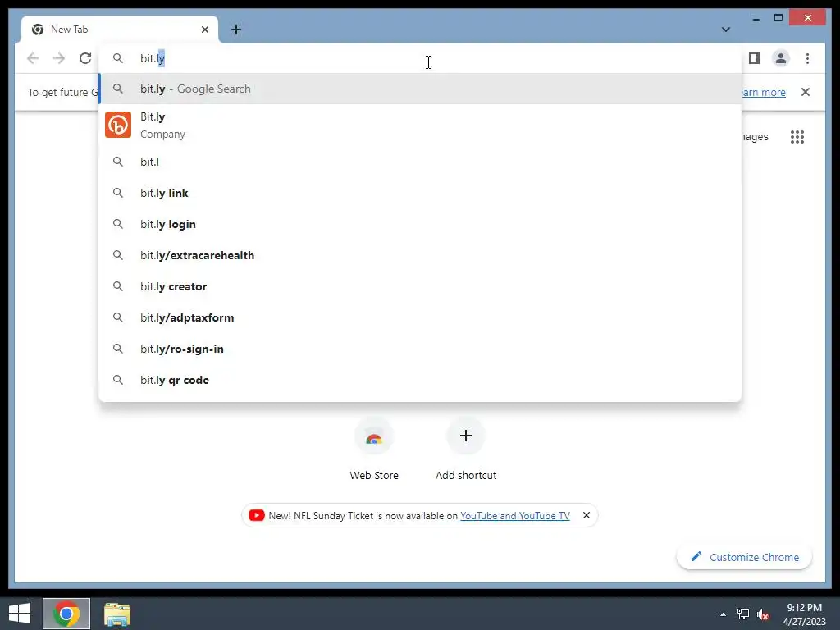Image resolution: width=840 pixels, height=630 pixels.
Task: Open the taskbar clock and date
Action: pyautogui.click(x=804, y=614)
